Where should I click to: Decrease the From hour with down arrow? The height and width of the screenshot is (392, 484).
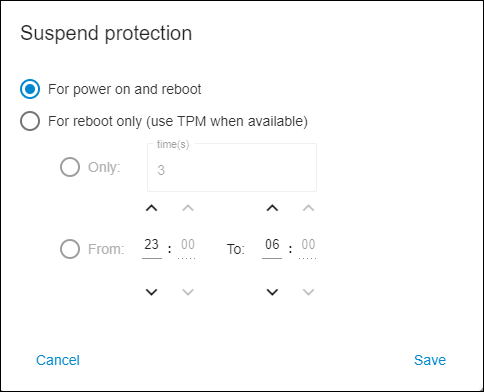tap(152, 292)
